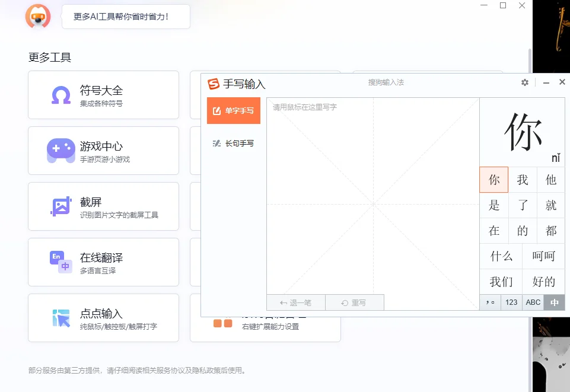Choose candidate character 我
The height and width of the screenshot is (392, 570).
(x=523, y=180)
